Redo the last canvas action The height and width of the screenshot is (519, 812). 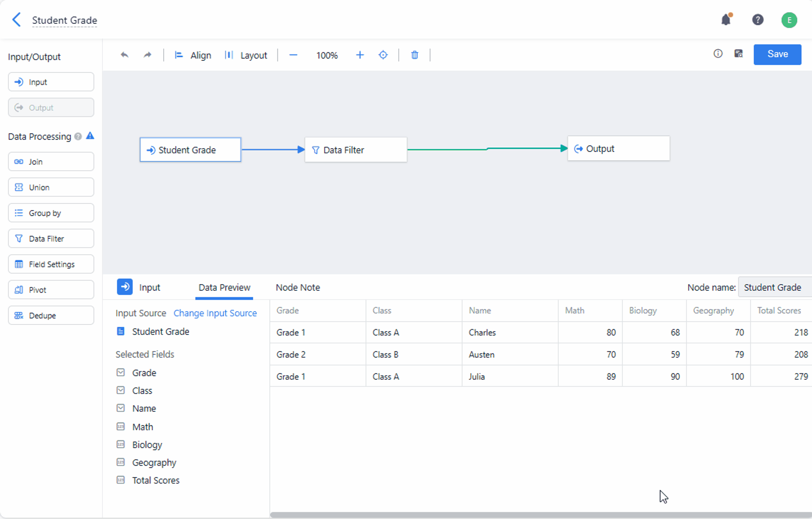click(x=147, y=55)
